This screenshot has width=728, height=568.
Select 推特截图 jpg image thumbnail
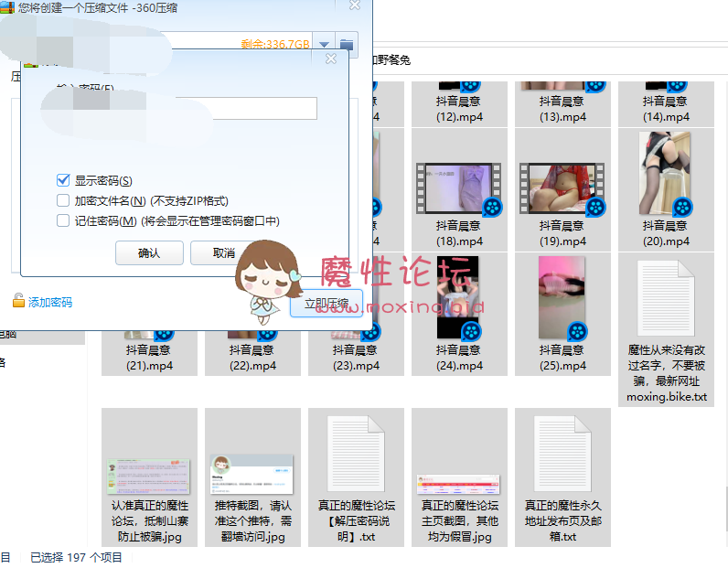pos(252,474)
